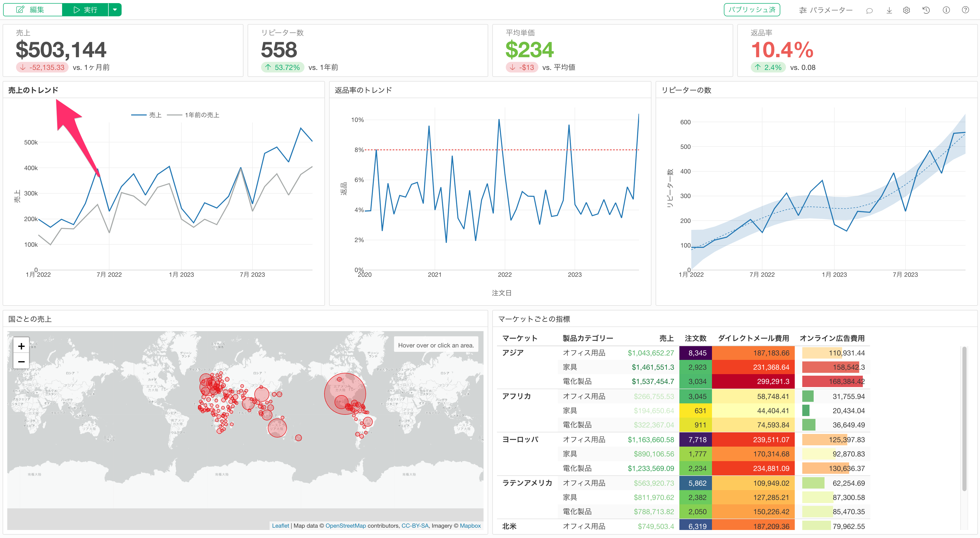980x538 pixels.
Task: Expand the dropdown arrow next to 実行
Action: tap(115, 10)
